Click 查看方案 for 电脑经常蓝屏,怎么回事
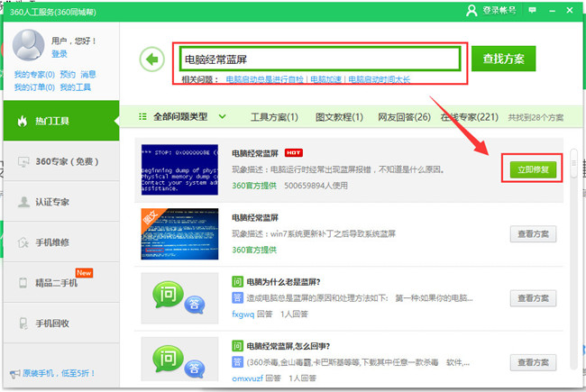 (533, 362)
